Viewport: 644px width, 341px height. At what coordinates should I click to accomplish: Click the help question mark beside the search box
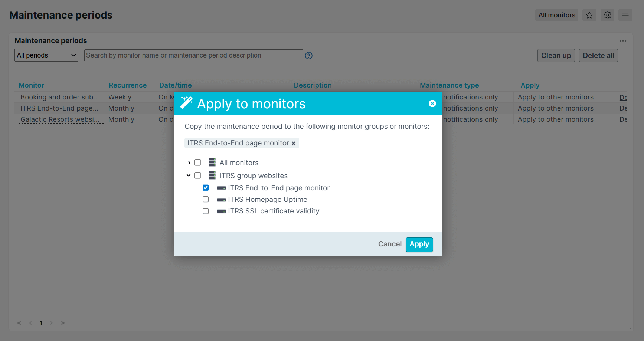(308, 55)
